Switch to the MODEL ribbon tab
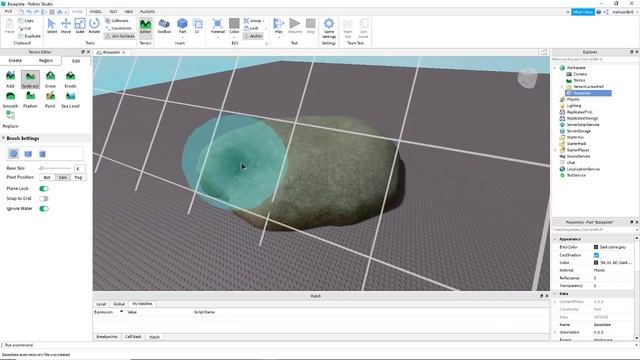This screenshot has width=640, height=360. pyautogui.click(x=96, y=12)
